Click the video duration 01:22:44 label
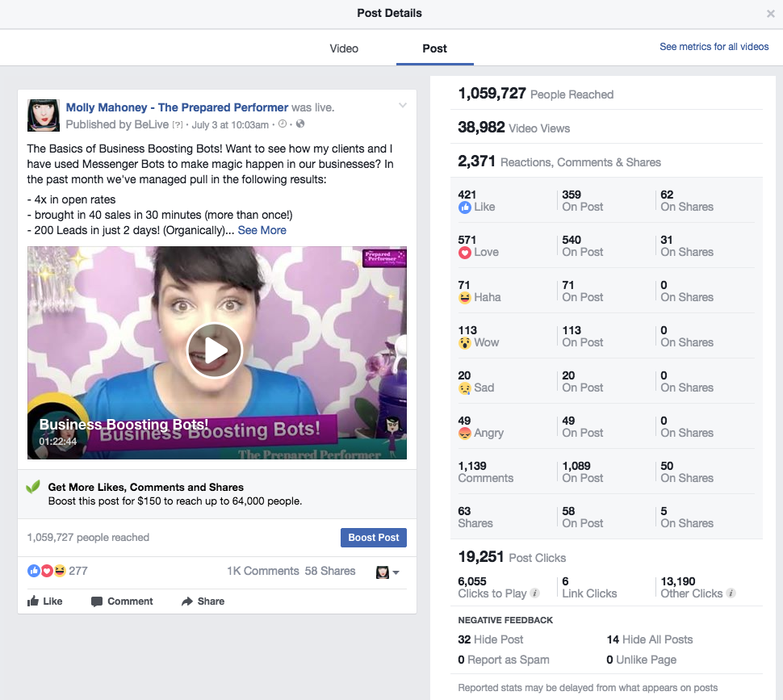Image resolution: width=783 pixels, height=700 pixels. click(58, 442)
